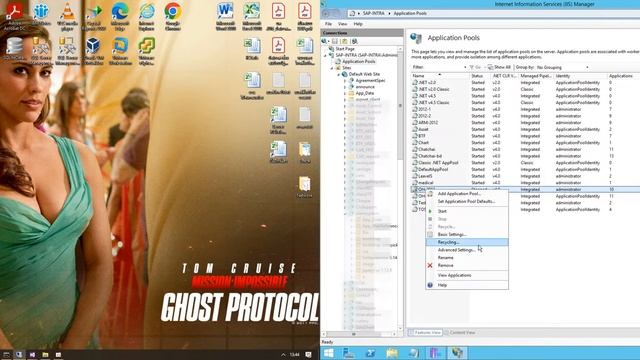Select the 'Classic .NET AppPool' row
The width and height of the screenshot is (640, 360).
tap(525, 162)
